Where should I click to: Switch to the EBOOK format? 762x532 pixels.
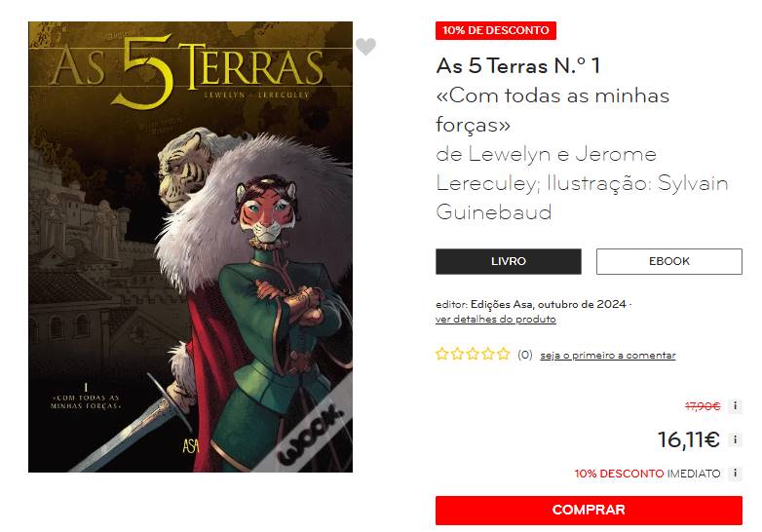click(669, 261)
